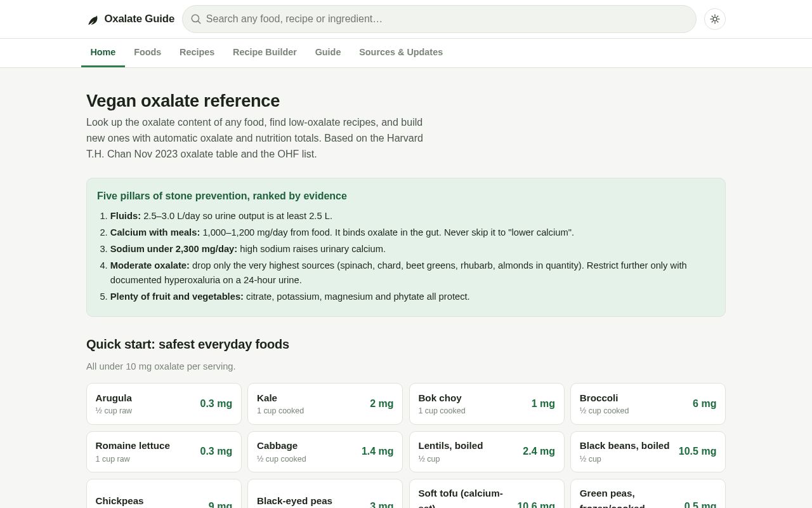Screen dimensions: 812x508
Task: Open Sources & Updates tab
Action: pos(401,52)
